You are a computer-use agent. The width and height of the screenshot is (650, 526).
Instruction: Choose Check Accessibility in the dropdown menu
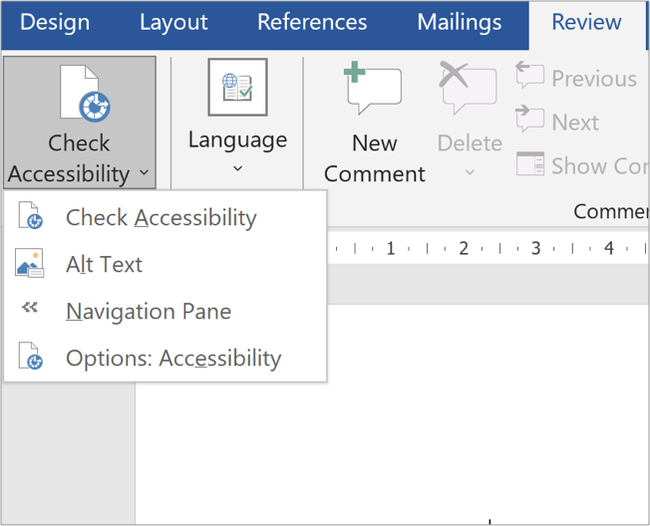pyautogui.click(x=165, y=217)
